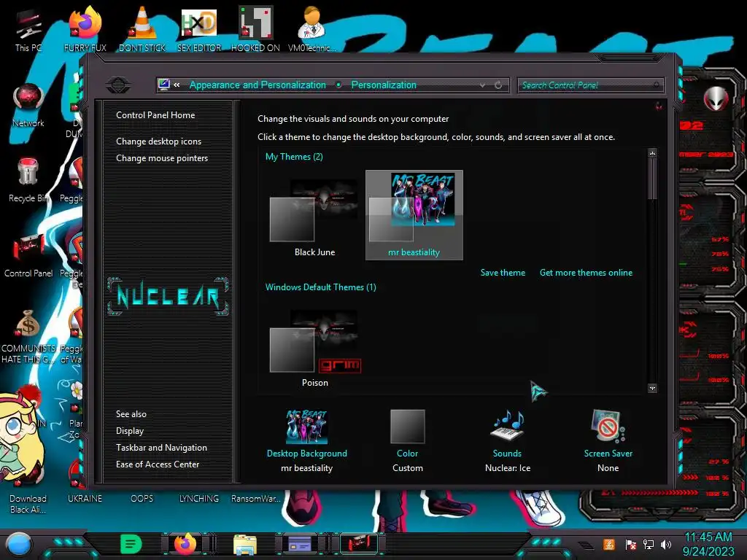
Task: Open the purple window app on taskbar
Action: pos(300,544)
